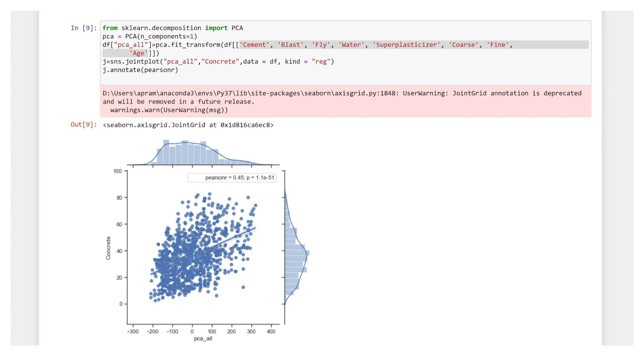Click the sns.jointplot code line

coord(218,62)
